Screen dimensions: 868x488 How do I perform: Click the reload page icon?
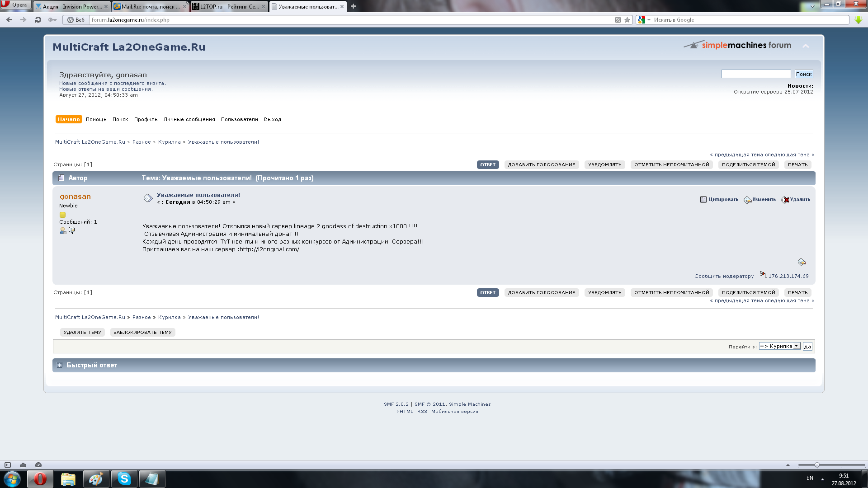click(38, 20)
